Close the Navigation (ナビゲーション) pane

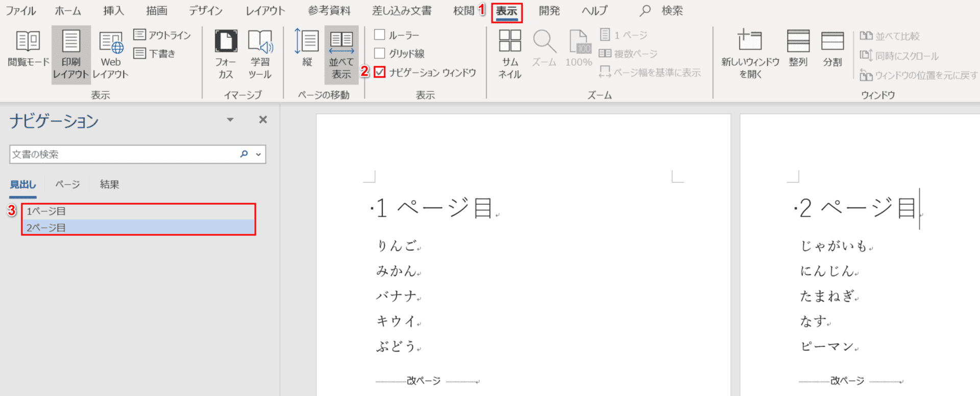pyautogui.click(x=263, y=119)
